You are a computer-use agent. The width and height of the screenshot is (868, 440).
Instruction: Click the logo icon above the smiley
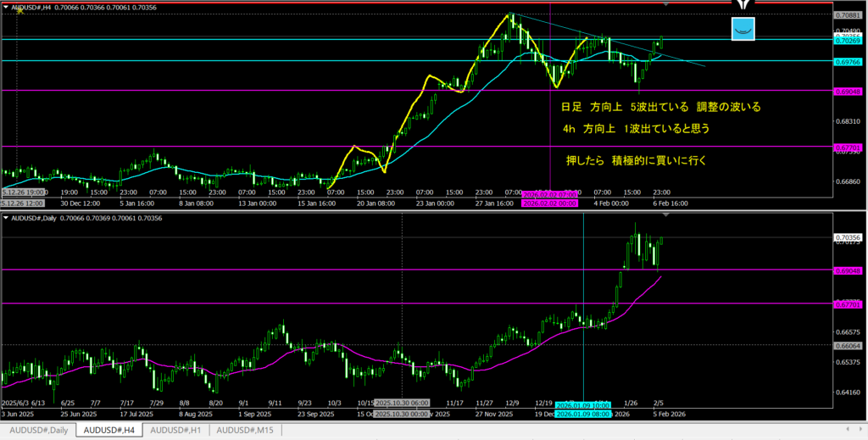click(x=743, y=5)
